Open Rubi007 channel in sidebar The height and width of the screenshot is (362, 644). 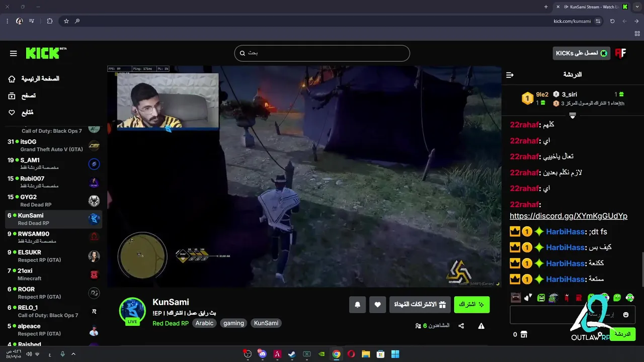point(53,182)
